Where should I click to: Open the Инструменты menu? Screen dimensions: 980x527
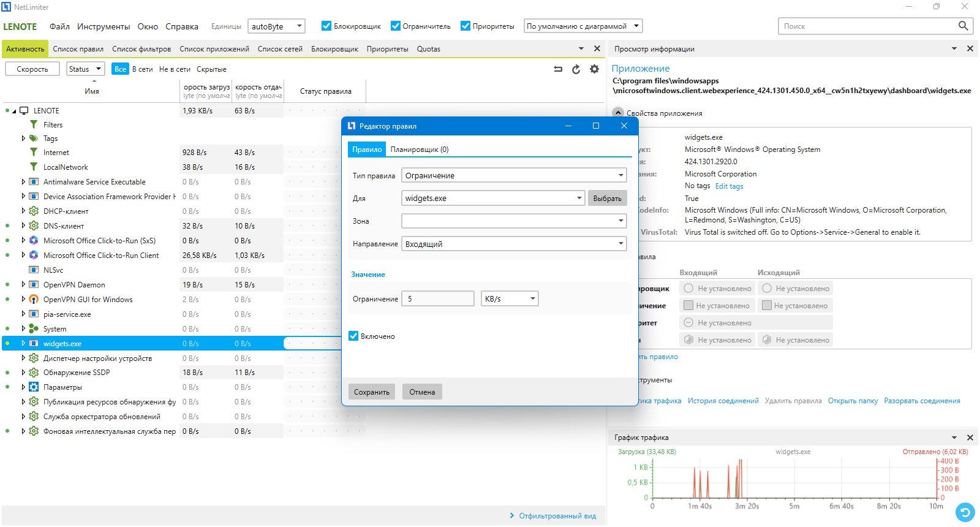tap(104, 26)
